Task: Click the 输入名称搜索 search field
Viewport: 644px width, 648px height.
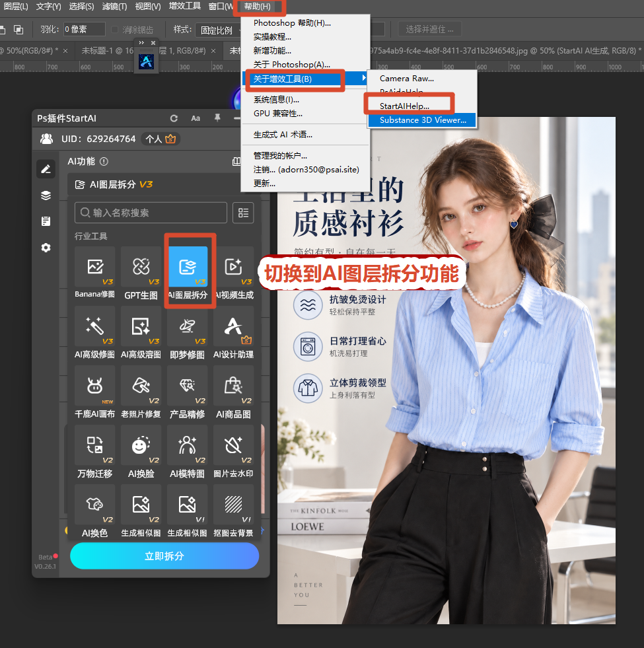Action: point(151,213)
